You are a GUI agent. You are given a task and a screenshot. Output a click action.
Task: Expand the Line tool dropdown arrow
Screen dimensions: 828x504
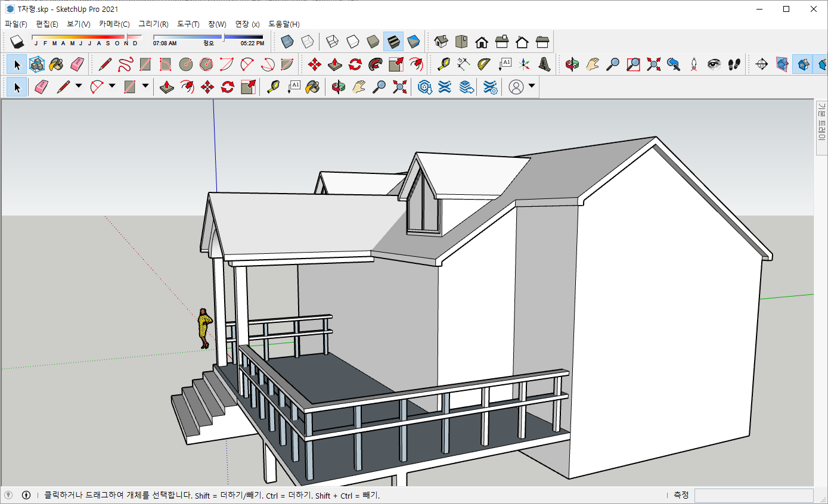[x=79, y=87]
